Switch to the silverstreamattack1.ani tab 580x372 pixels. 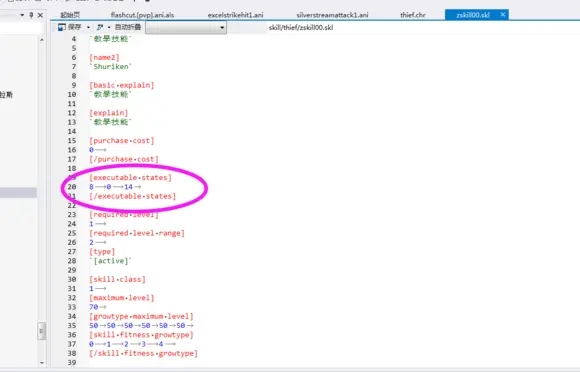click(332, 15)
